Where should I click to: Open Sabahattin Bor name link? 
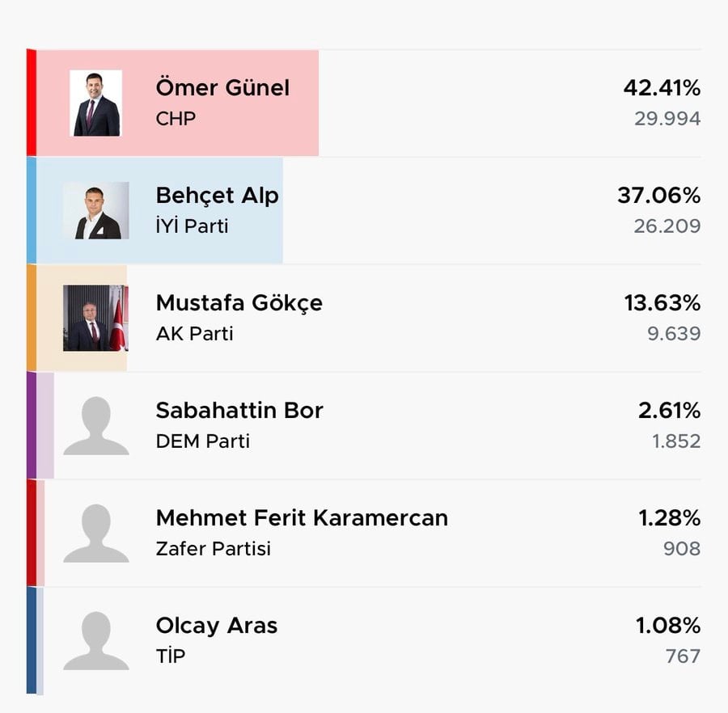(x=239, y=410)
